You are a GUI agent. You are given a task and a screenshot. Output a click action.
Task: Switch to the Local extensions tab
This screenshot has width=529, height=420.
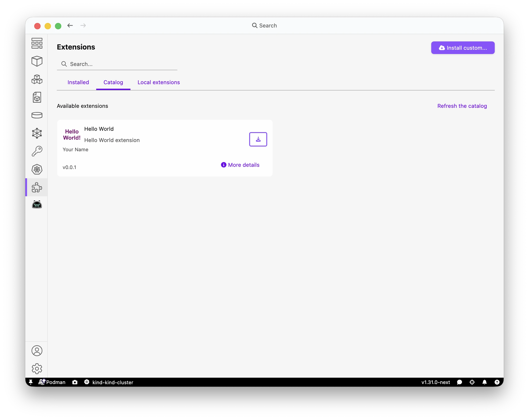pyautogui.click(x=159, y=82)
